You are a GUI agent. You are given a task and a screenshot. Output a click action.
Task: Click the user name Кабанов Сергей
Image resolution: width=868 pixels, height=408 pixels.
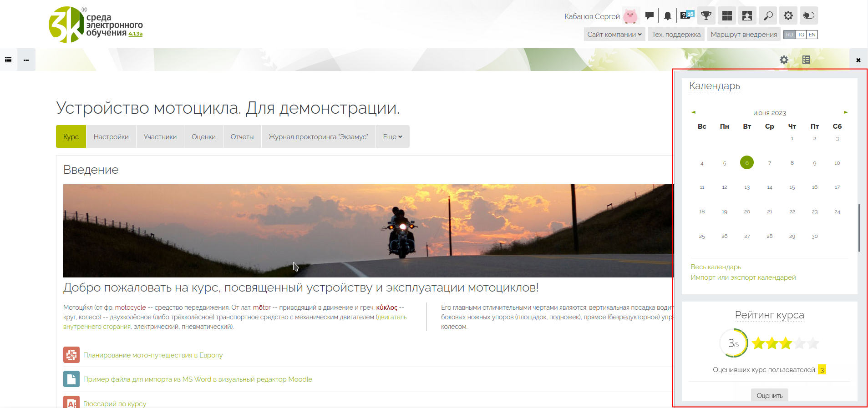(592, 16)
